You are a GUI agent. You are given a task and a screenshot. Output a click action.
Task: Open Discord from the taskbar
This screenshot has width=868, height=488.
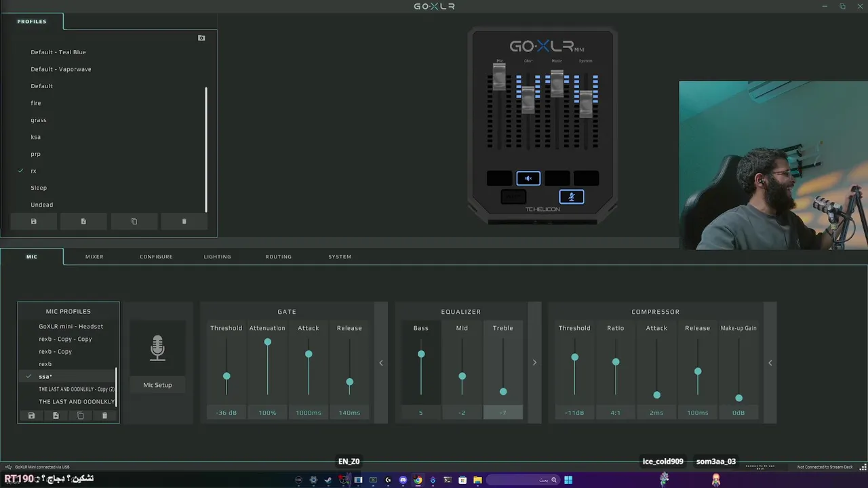[x=403, y=480]
